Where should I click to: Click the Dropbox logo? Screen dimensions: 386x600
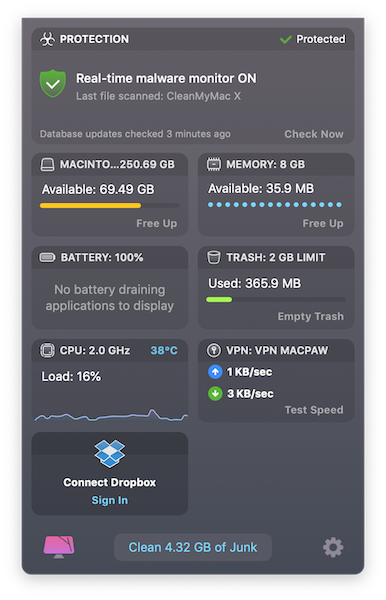click(109, 454)
